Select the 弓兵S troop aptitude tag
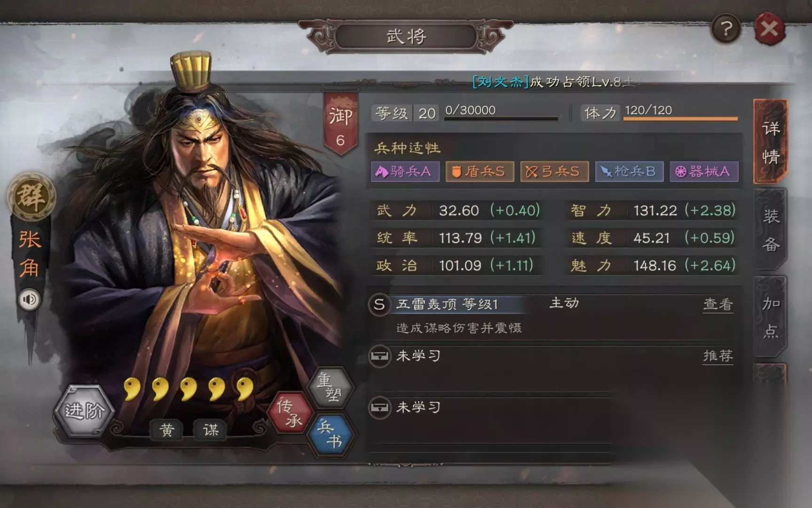This screenshot has width=812, height=508. click(554, 171)
